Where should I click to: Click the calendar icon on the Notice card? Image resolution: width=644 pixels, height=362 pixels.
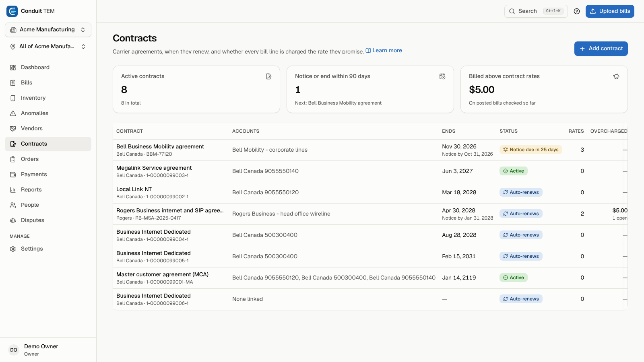pyautogui.click(x=442, y=76)
